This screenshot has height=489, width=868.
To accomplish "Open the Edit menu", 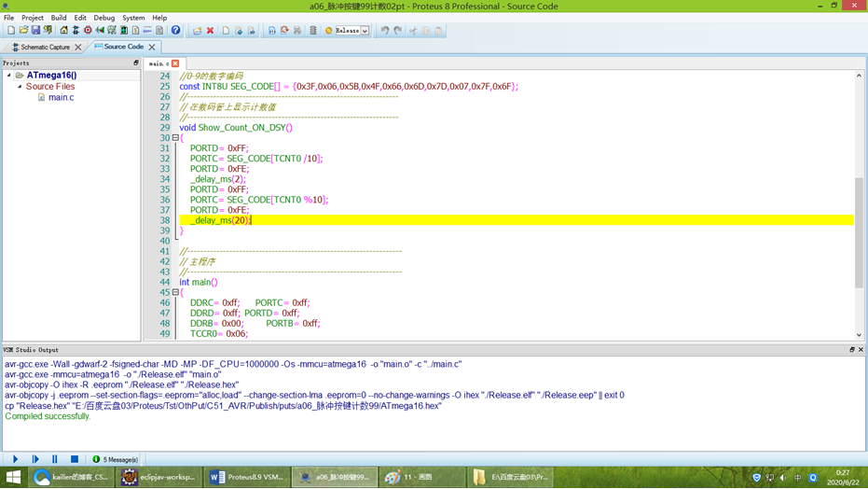I will 80,18.
